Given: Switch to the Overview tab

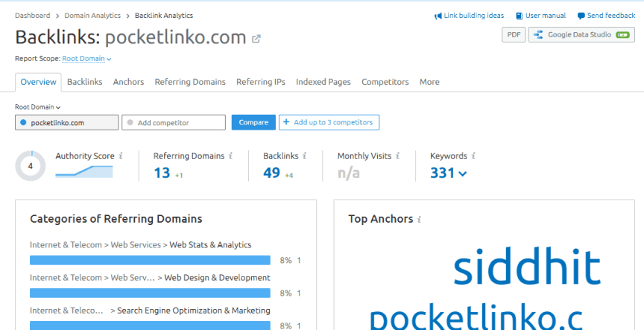Looking at the screenshot, I should 38,82.
